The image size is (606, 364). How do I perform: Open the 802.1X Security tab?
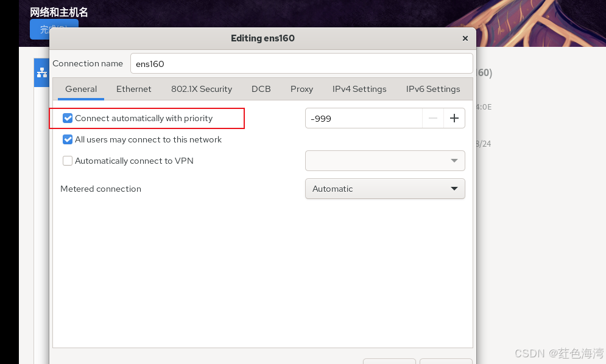coord(202,89)
